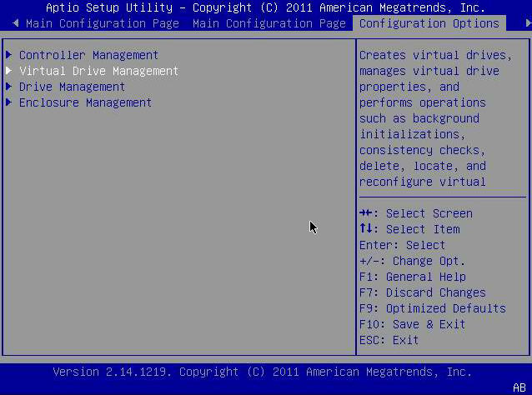Click the arrow beside Drive Management

[9, 87]
